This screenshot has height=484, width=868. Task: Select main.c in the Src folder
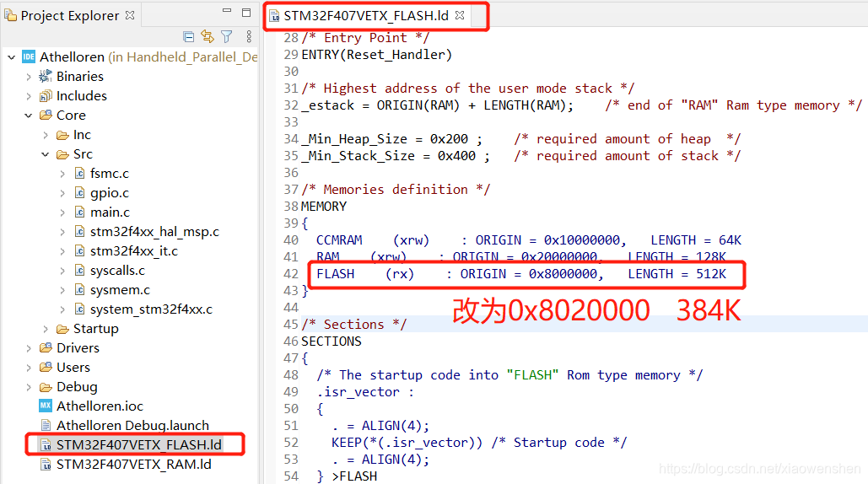111,212
